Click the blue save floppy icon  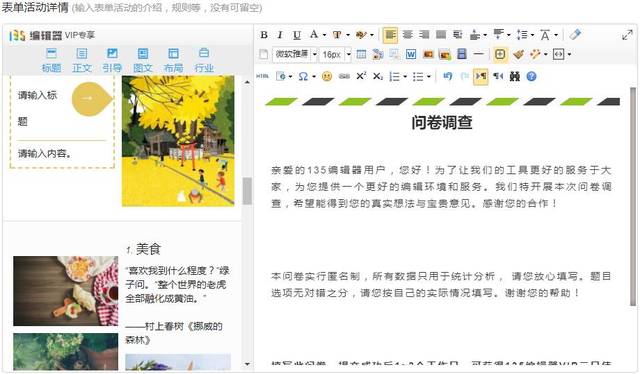point(462,54)
